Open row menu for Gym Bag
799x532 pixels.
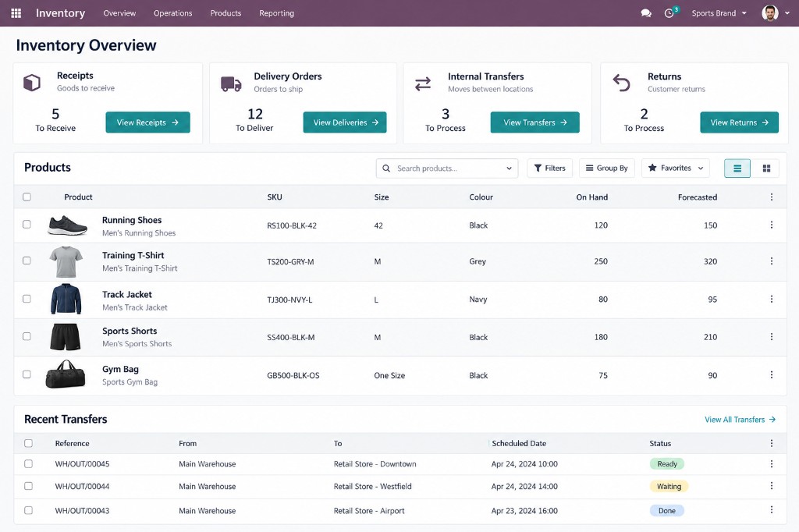click(x=772, y=374)
